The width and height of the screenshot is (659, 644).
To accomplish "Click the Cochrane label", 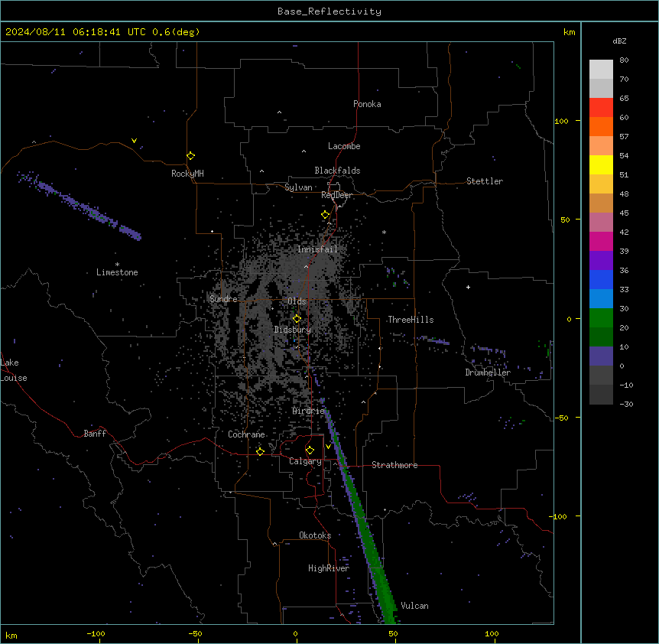I will [x=246, y=434].
